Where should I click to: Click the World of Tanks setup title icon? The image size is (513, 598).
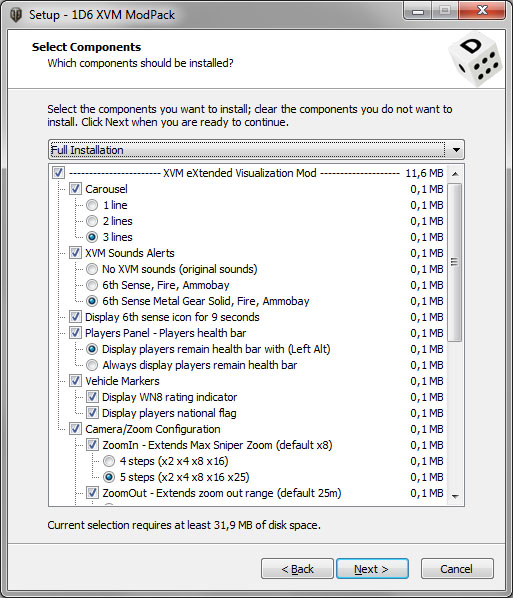(x=16, y=15)
